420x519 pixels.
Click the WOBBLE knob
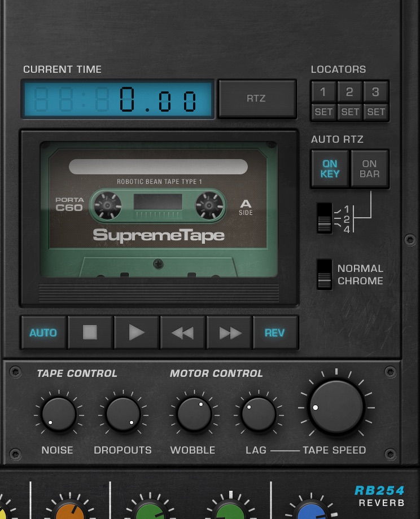194,414
